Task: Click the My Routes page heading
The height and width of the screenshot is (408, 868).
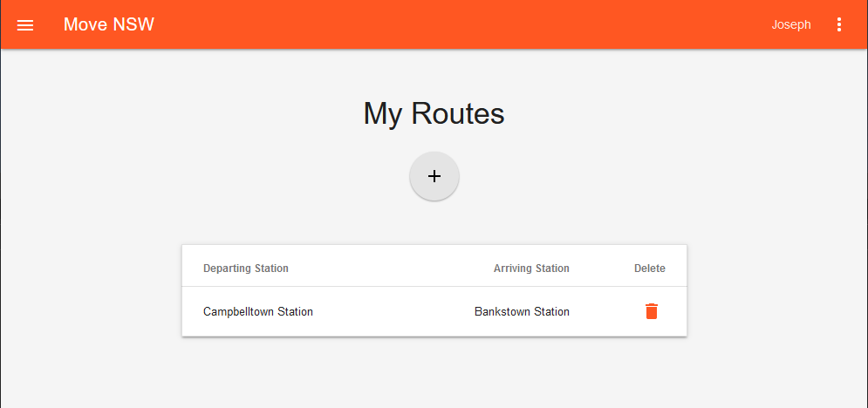Action: point(434,113)
